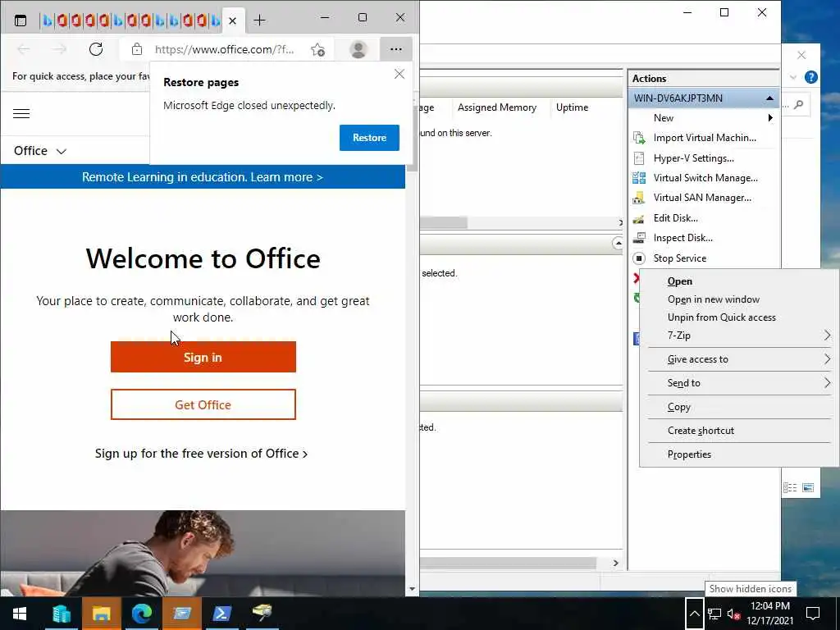The width and height of the screenshot is (840, 630).
Task: Show hidden tray icons
Action: pos(694,614)
